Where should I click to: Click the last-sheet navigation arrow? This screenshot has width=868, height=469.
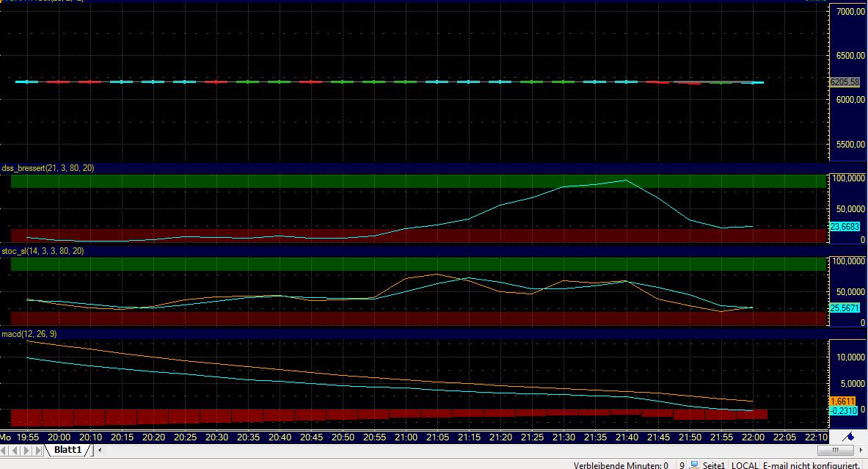click(x=37, y=450)
